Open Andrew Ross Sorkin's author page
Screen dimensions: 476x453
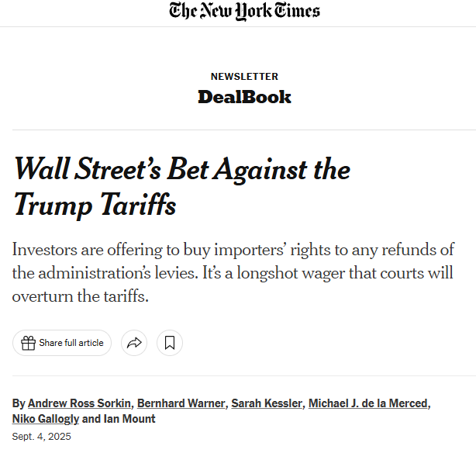(79, 403)
